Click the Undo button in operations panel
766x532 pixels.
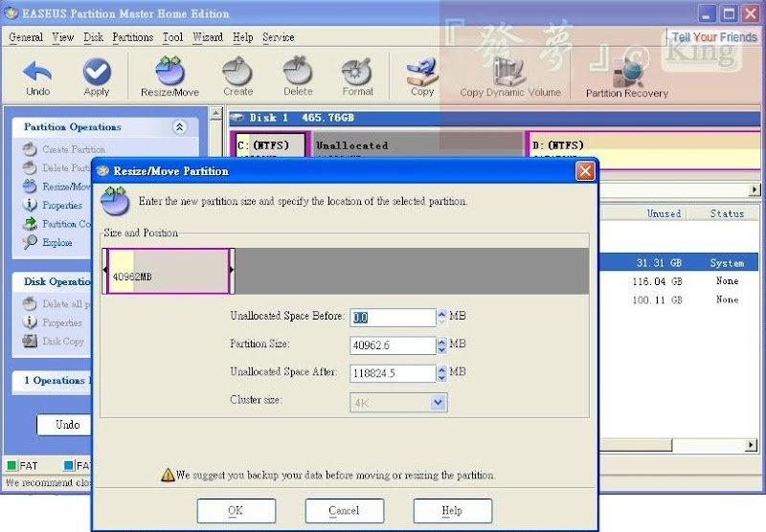[x=64, y=425]
